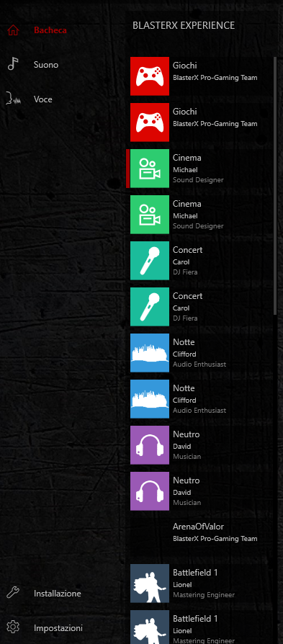The image size is (283, 644).
Task: Select the second Giochi gamepad tile
Action: [150, 122]
